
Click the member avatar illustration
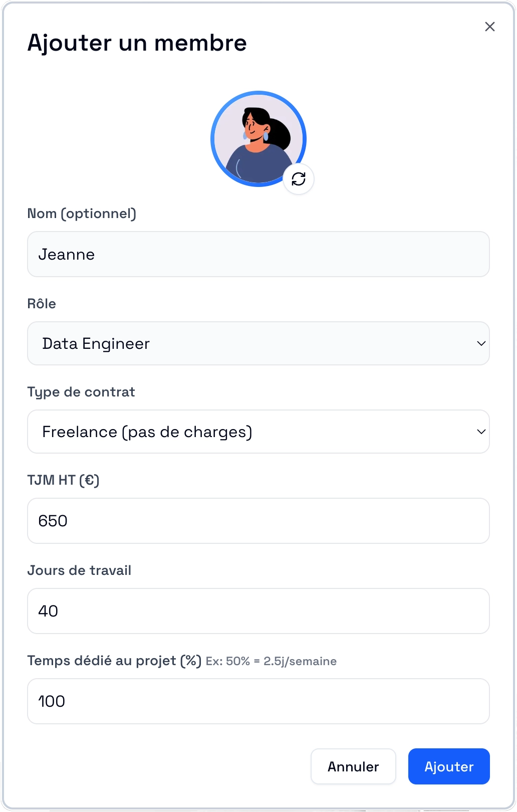coord(258,139)
